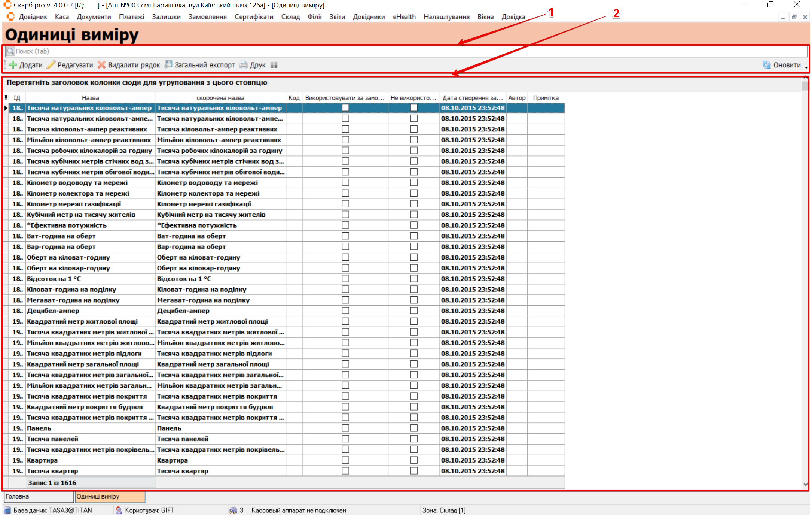
Task: Expand toolbar overflow arrow next to Оновити
Action: (806, 67)
